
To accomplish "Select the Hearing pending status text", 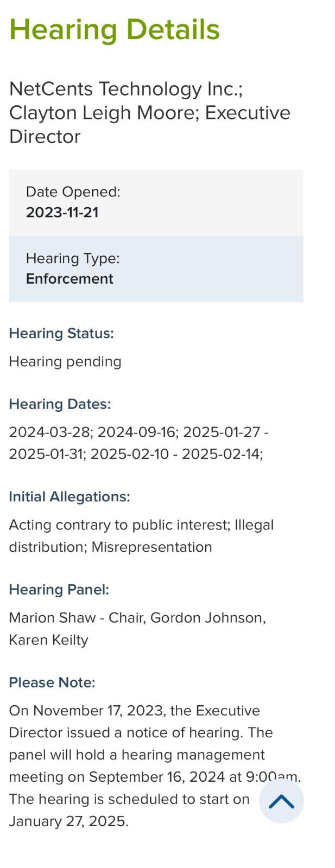I will 65,361.
